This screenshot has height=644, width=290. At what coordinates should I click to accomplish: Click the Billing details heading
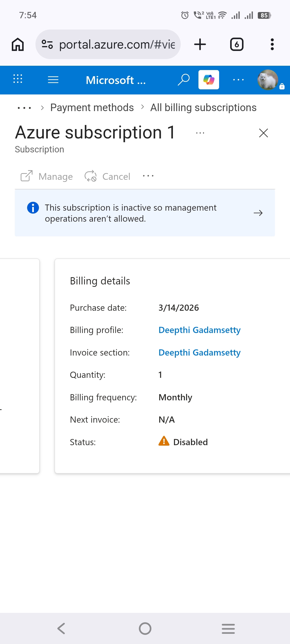click(x=100, y=281)
